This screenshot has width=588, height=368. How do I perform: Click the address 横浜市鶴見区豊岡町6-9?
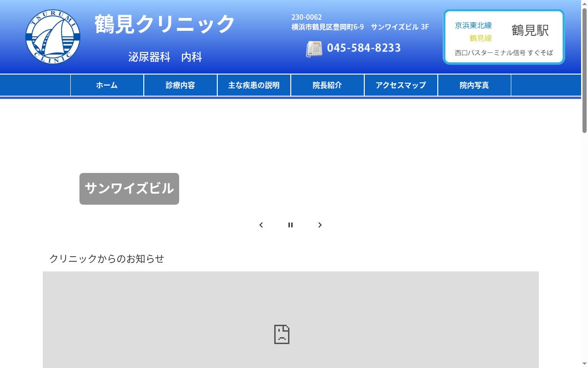pyautogui.click(x=328, y=27)
